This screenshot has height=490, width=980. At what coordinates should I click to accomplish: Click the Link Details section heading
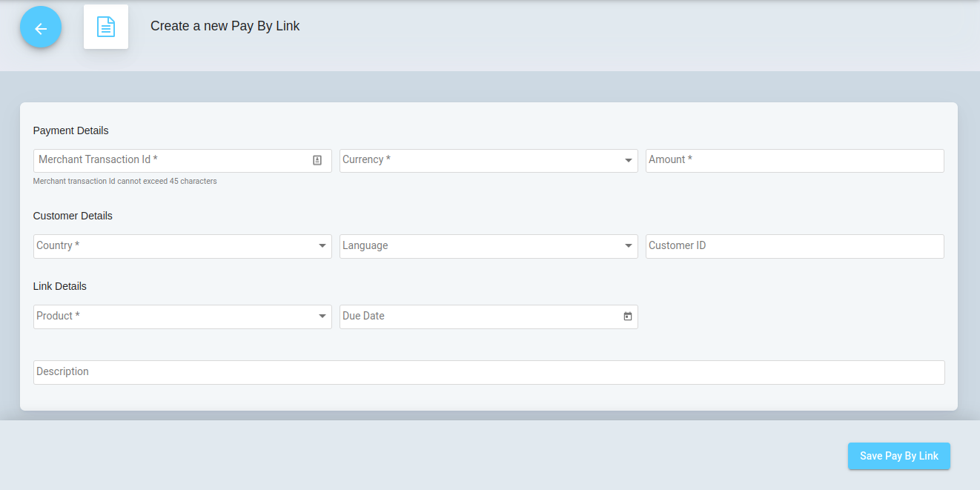coord(60,286)
